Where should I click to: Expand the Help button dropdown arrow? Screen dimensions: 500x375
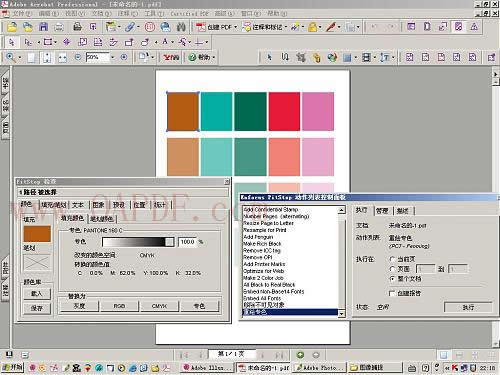[x=214, y=58]
